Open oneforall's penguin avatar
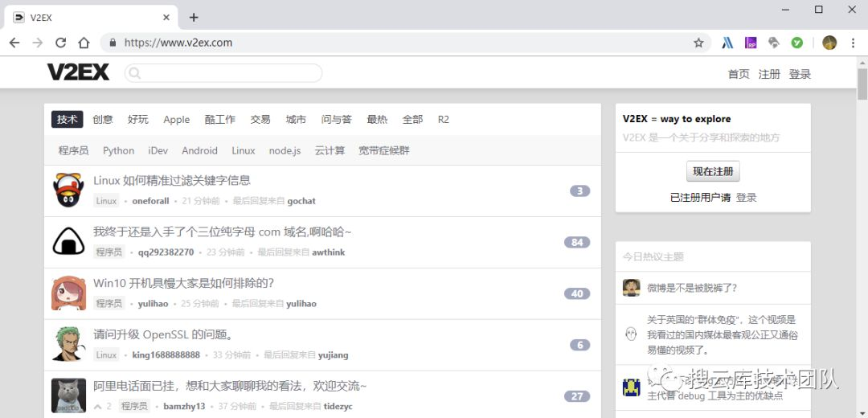 click(x=68, y=191)
